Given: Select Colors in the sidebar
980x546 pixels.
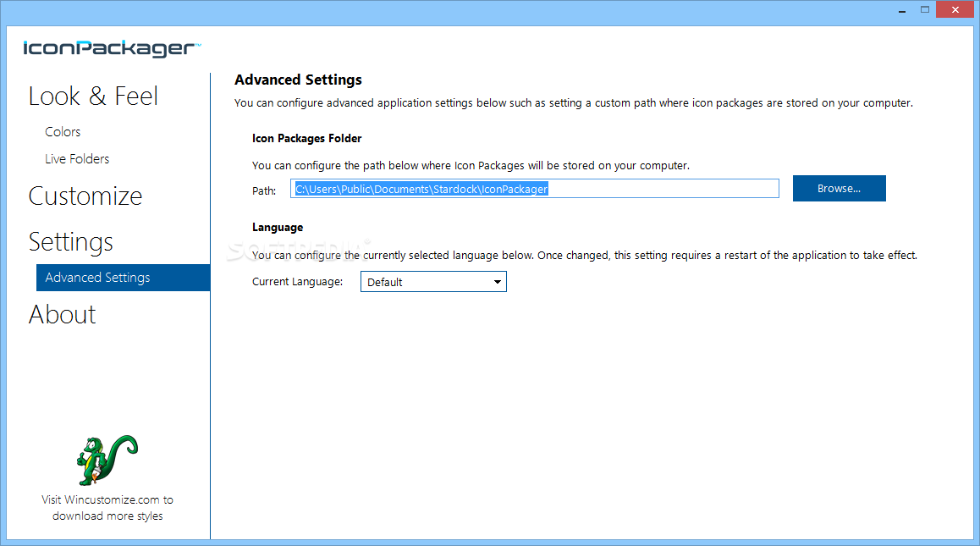Looking at the screenshot, I should 63,132.
